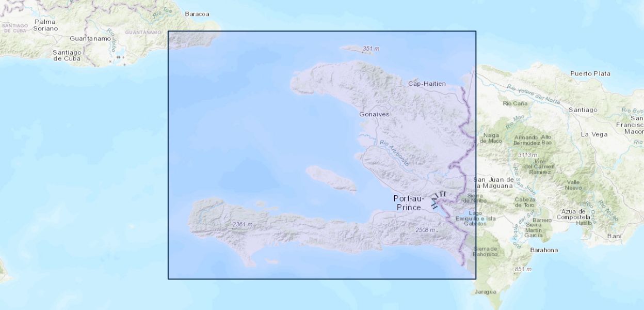This screenshot has height=310, width=644.
Task: Select the San Juan de la Maguana label
Action: [493, 182]
